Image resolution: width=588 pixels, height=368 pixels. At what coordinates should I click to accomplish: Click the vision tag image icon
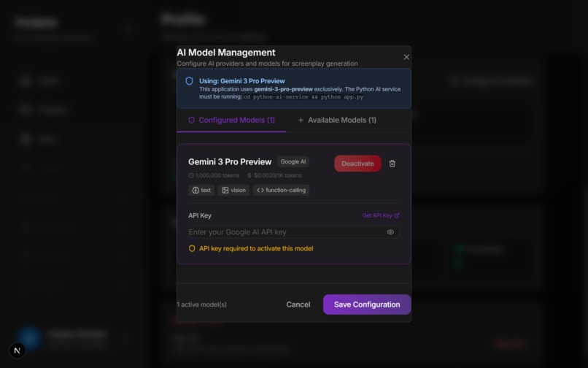225,191
